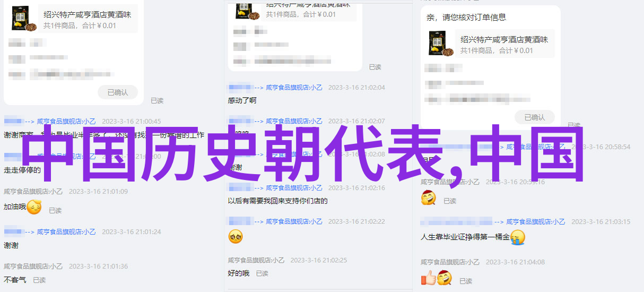Click the laughing emoji beside the thumbs-up
Viewport: 644px width, 292px height.
tap(444, 277)
